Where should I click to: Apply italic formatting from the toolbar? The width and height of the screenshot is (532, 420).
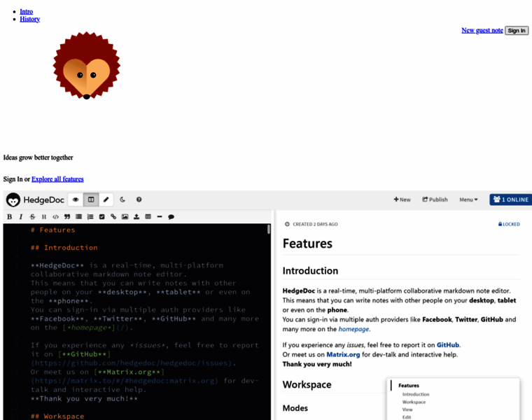point(21,217)
